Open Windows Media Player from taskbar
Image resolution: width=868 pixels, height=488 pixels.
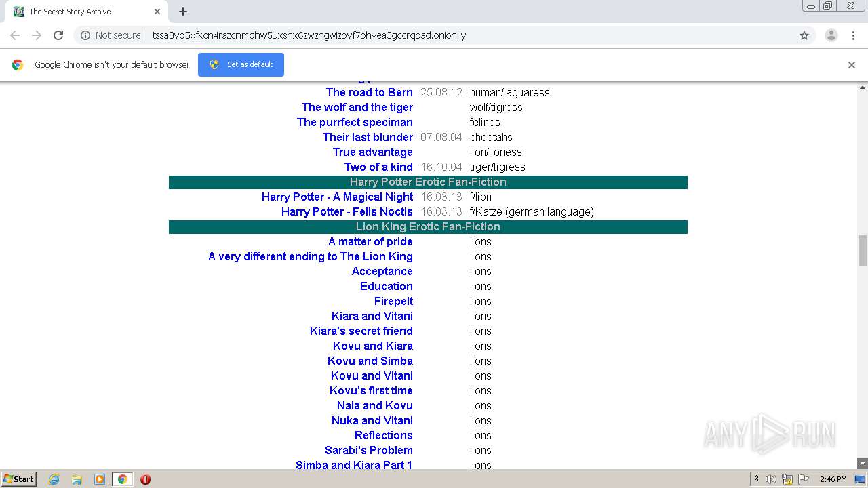coord(100,479)
